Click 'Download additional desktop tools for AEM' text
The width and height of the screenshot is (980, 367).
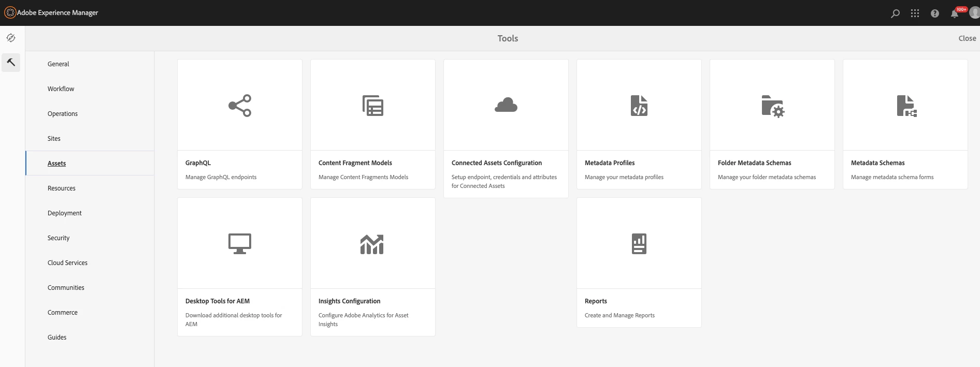(x=234, y=319)
